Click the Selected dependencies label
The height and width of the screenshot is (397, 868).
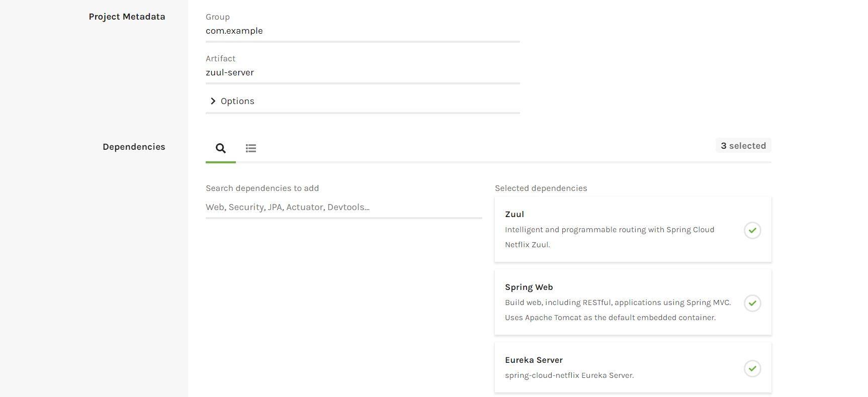(x=541, y=188)
